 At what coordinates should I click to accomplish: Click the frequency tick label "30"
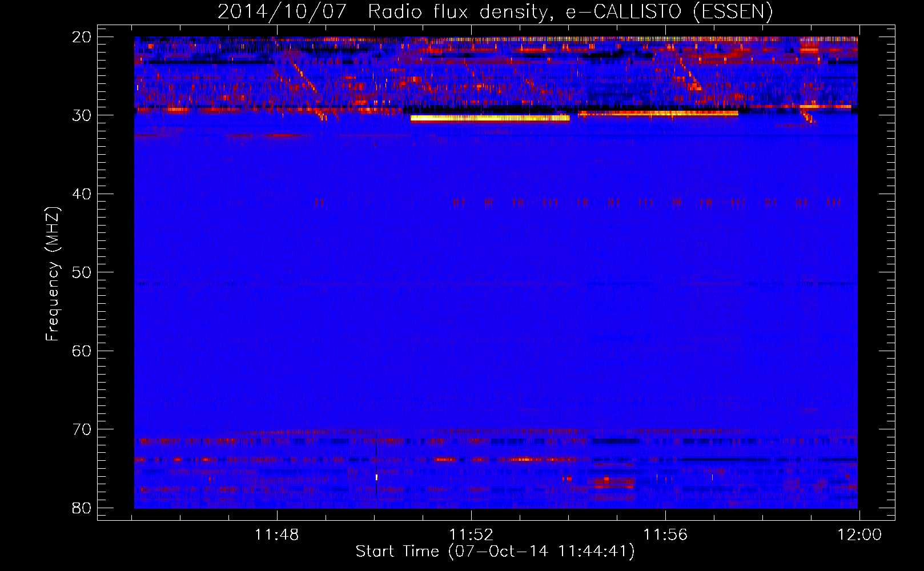[x=82, y=115]
